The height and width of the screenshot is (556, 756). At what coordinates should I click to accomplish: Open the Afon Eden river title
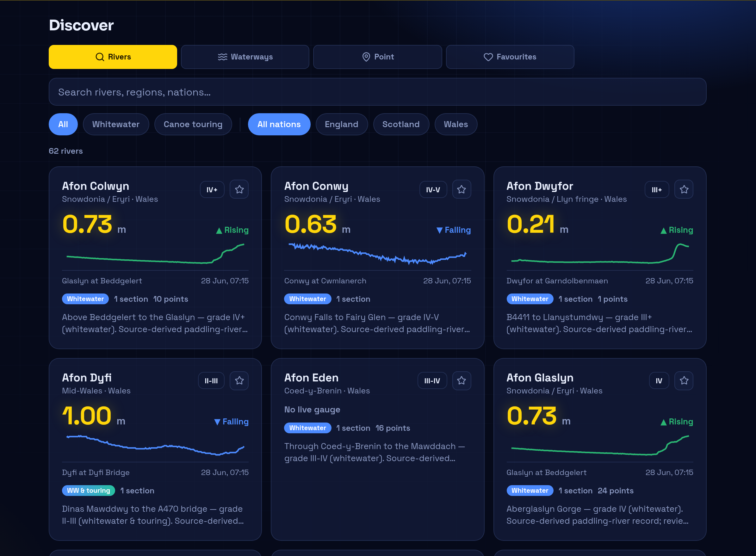tap(311, 378)
